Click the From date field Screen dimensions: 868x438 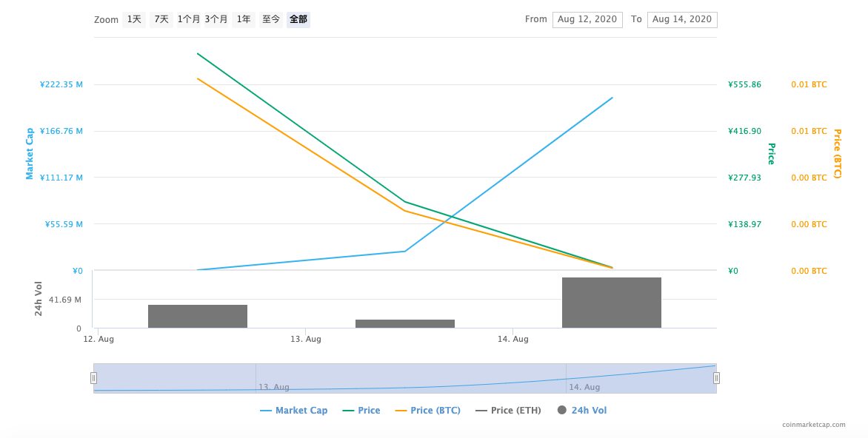587,20
